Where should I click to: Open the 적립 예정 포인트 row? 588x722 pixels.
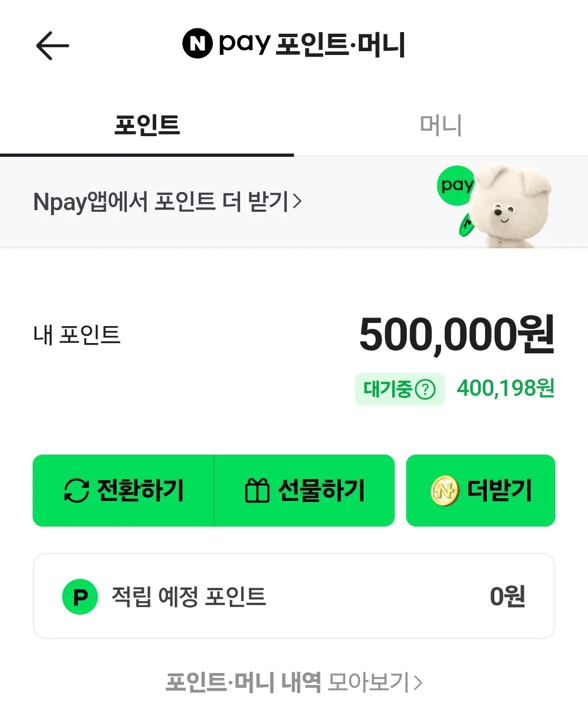[294, 596]
